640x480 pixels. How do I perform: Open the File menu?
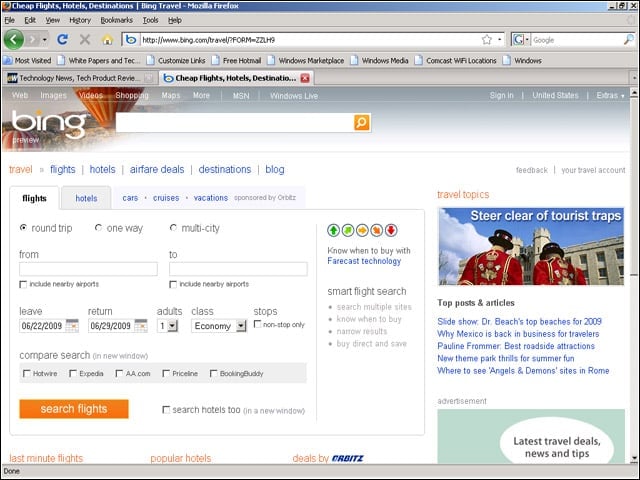(x=9, y=20)
